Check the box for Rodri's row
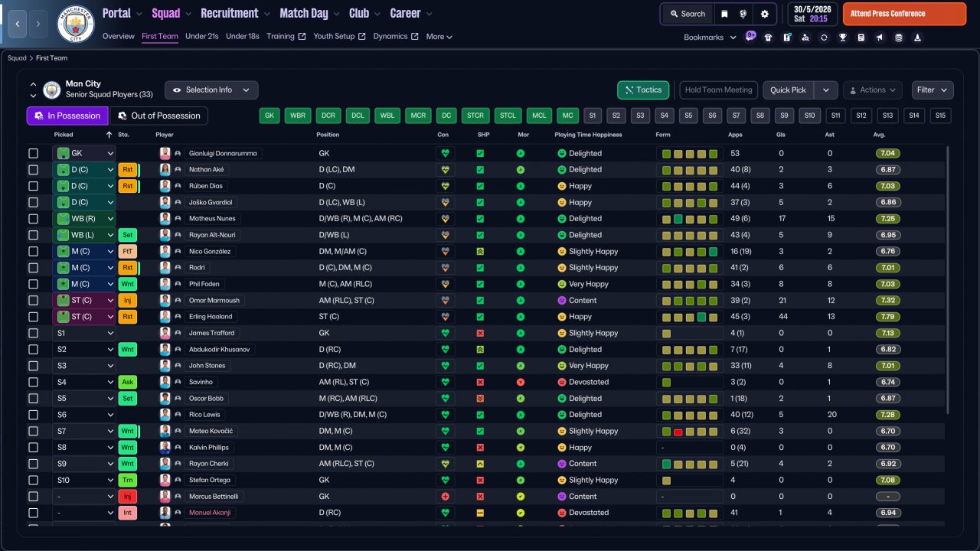Image resolution: width=980 pixels, height=551 pixels. coord(33,268)
